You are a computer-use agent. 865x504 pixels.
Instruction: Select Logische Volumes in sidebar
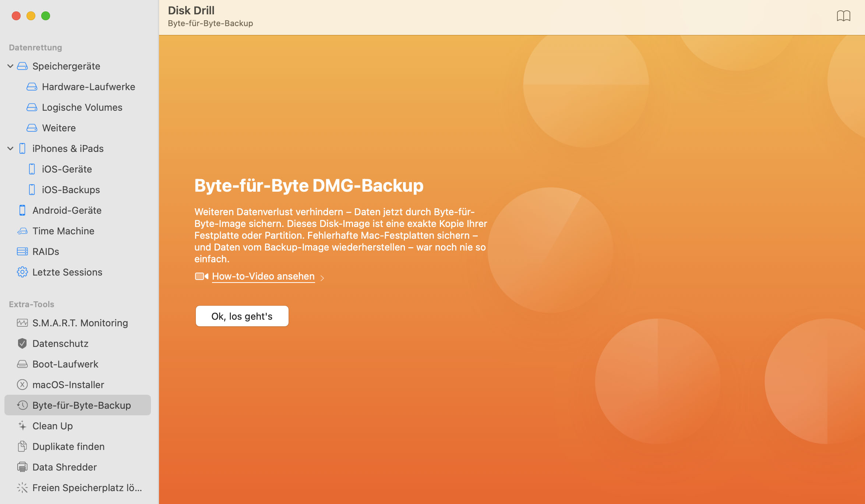coord(82,107)
